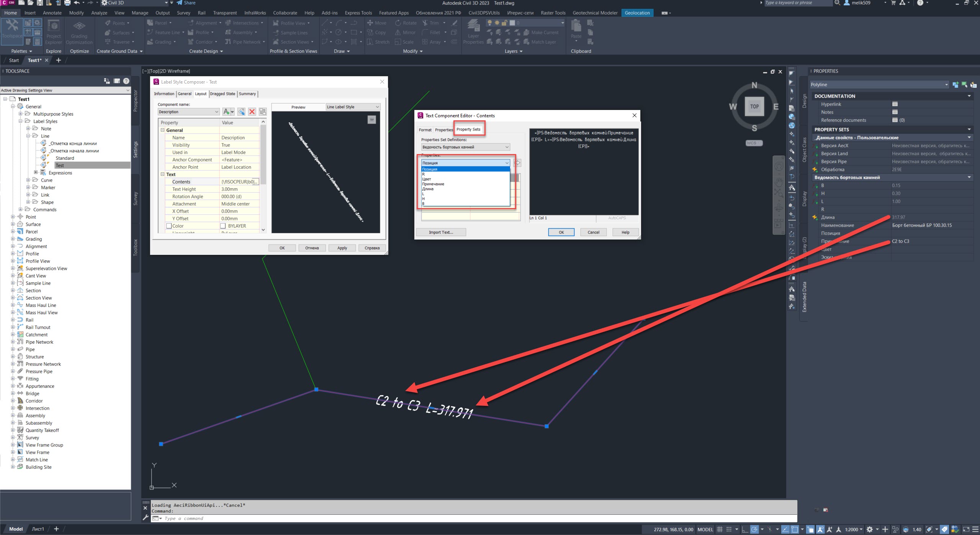Click the insert property arrow icon
This screenshot has height=535, width=980.
point(517,163)
